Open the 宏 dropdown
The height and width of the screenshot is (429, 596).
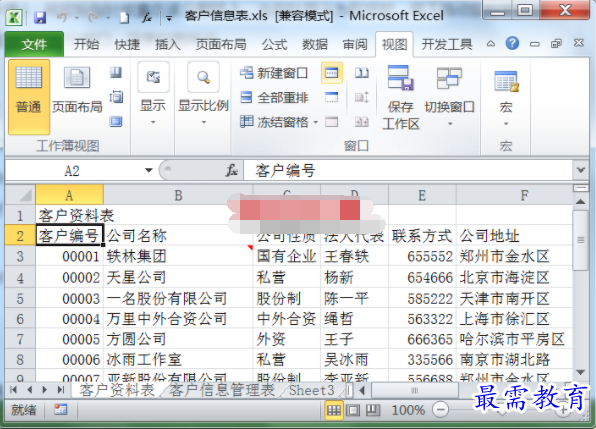click(x=506, y=98)
